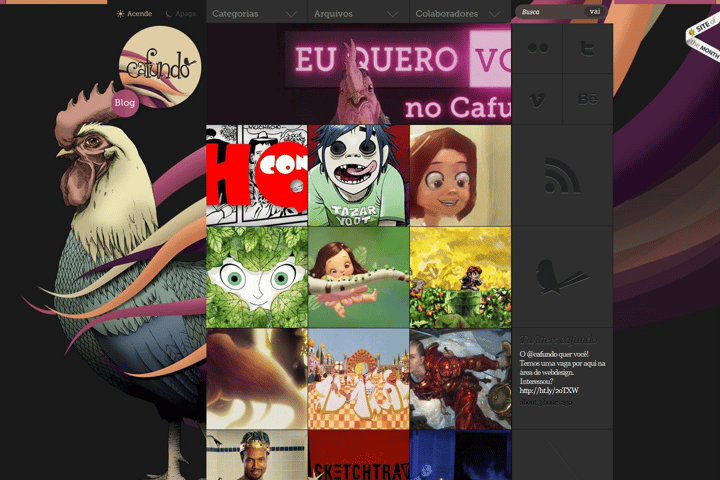This screenshot has width=720, height=480.
Task: Open the red armored robot thumbnail
Action: (x=461, y=379)
